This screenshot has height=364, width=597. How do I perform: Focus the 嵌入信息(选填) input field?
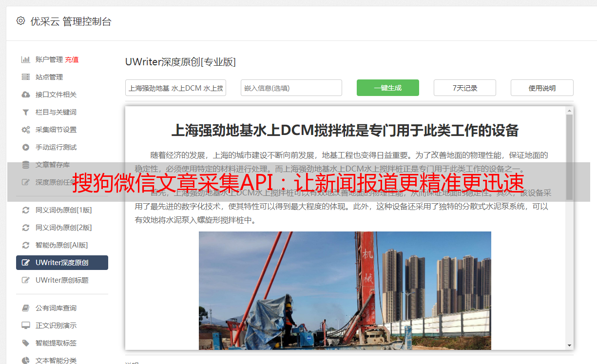pos(291,88)
